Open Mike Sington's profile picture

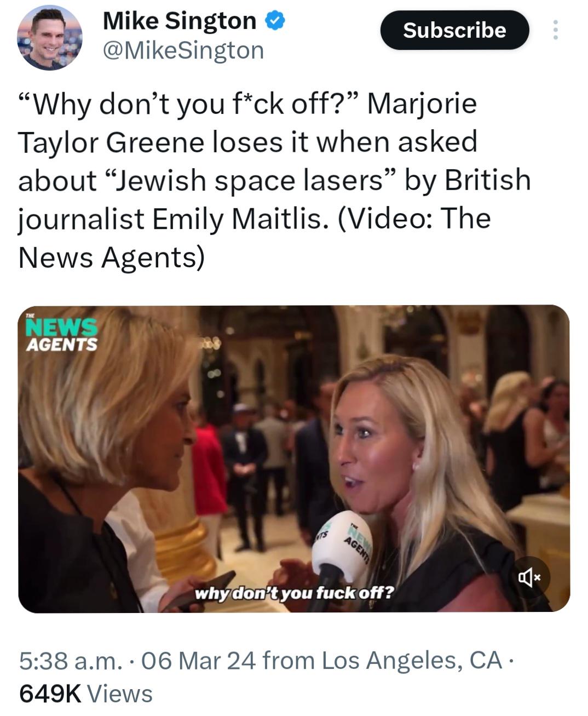pos(50,38)
